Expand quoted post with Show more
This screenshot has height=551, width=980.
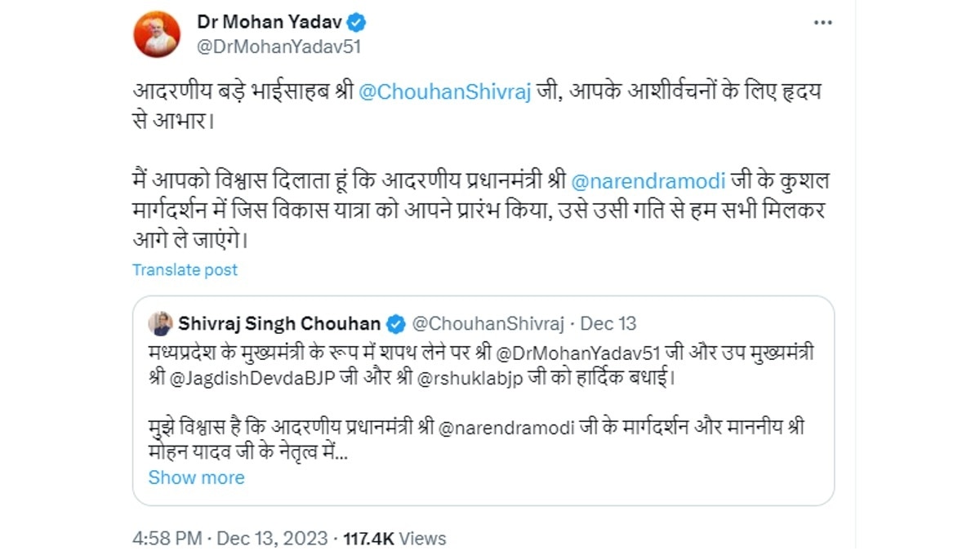(196, 478)
